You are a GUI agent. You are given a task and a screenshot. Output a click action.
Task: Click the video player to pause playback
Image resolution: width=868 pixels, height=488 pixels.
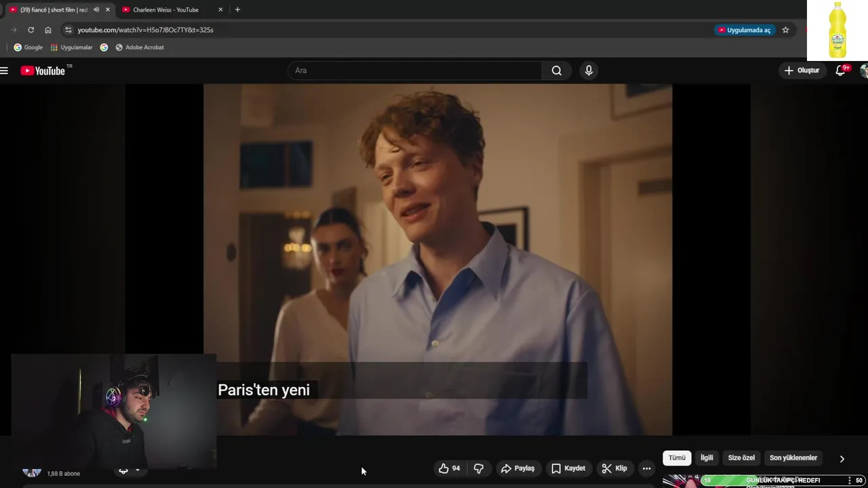pyautogui.click(x=437, y=260)
